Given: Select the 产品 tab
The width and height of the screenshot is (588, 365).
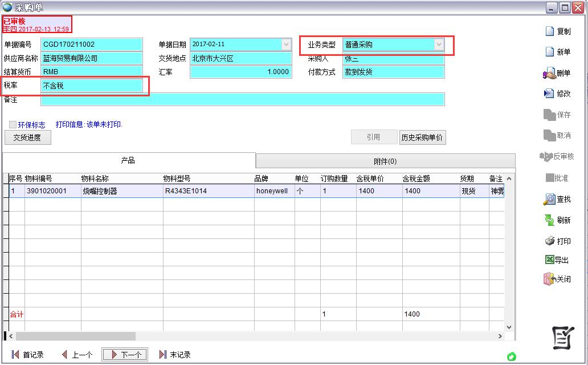Looking at the screenshot, I should point(128,161).
